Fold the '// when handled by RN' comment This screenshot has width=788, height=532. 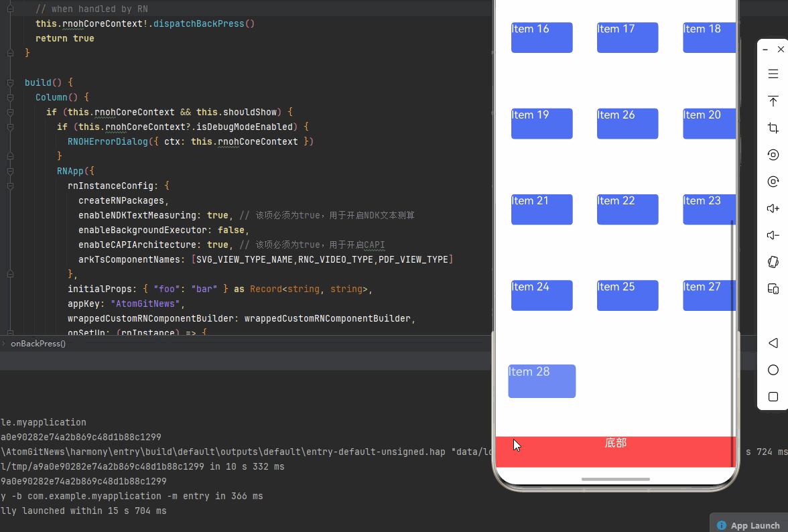[x=10, y=9]
